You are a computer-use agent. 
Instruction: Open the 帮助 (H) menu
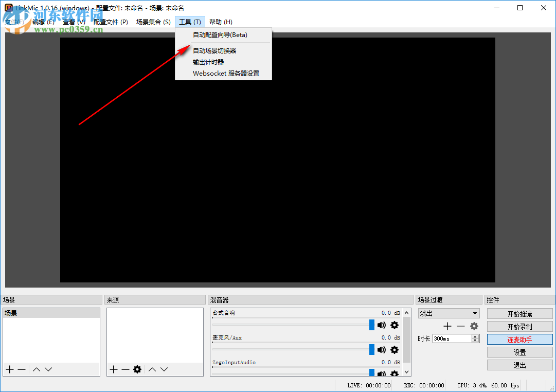pos(221,22)
